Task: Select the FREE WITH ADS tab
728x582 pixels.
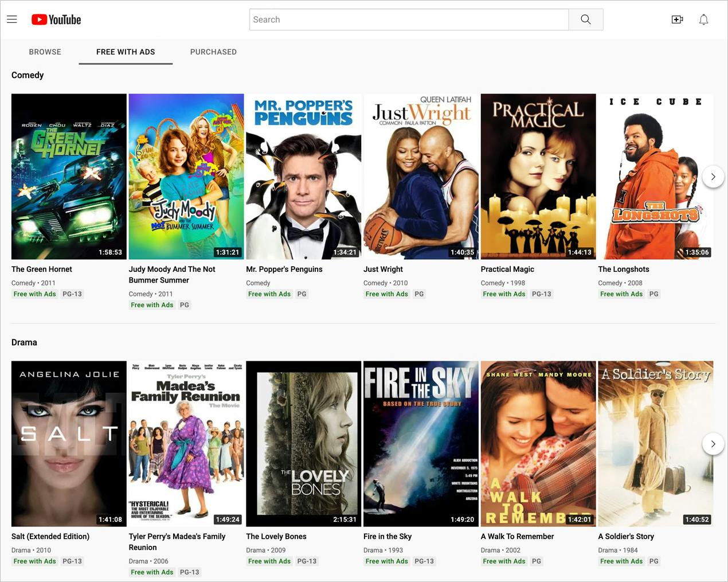Action: pyautogui.click(x=126, y=52)
